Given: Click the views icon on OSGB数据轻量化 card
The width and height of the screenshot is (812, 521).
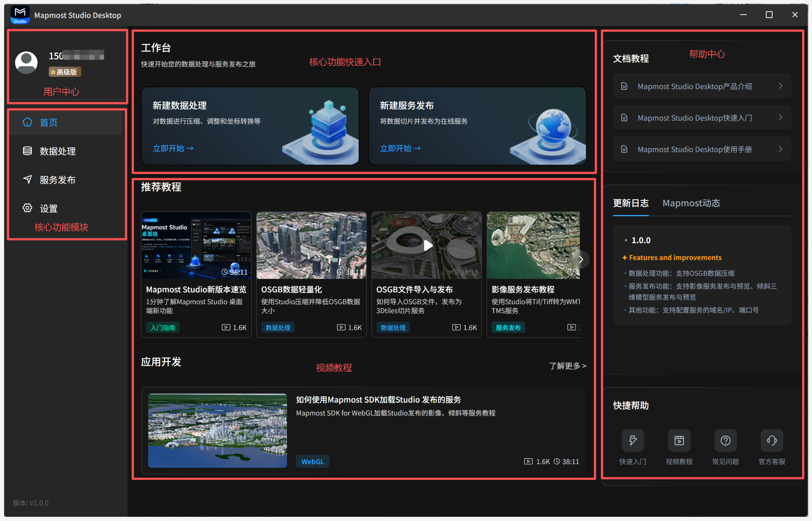Looking at the screenshot, I should pos(341,328).
